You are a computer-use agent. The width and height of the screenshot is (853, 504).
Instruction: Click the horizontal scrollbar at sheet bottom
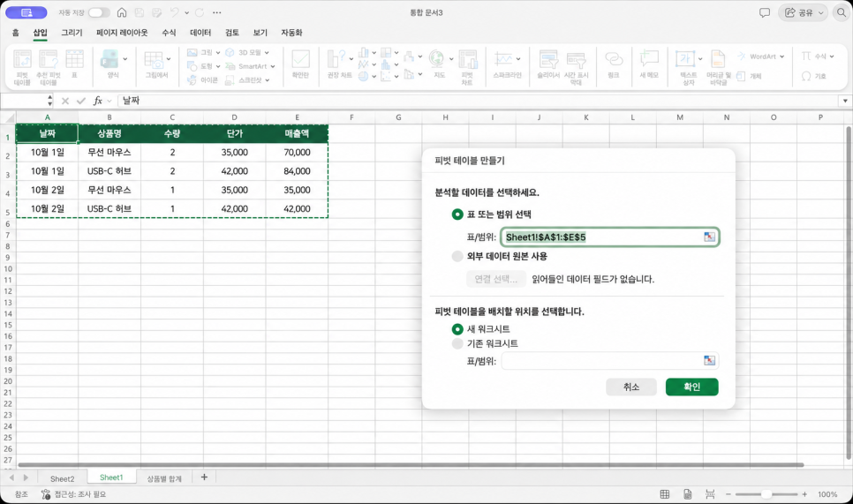click(x=411, y=465)
